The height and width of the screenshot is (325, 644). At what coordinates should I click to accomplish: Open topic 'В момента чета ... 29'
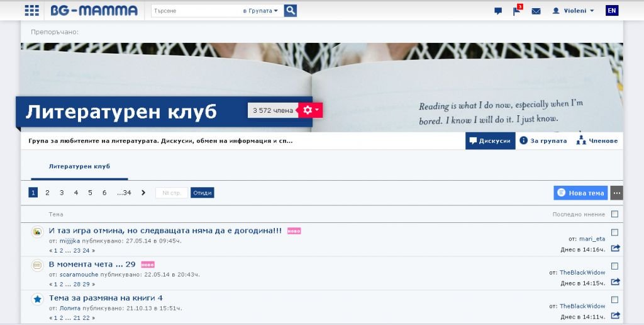click(92, 264)
